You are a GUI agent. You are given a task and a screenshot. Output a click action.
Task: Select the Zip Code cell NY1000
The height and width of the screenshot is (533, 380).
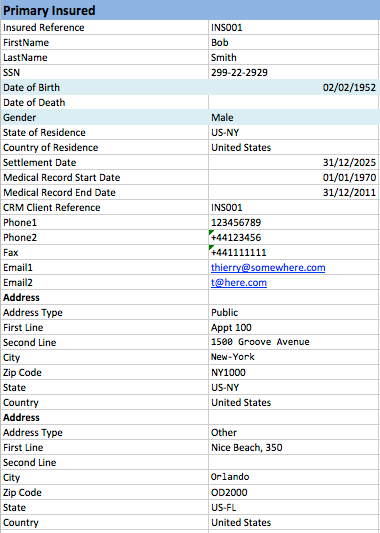click(294, 372)
